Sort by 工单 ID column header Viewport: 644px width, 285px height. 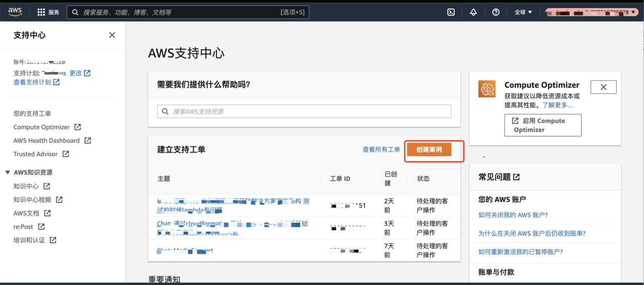pos(340,179)
